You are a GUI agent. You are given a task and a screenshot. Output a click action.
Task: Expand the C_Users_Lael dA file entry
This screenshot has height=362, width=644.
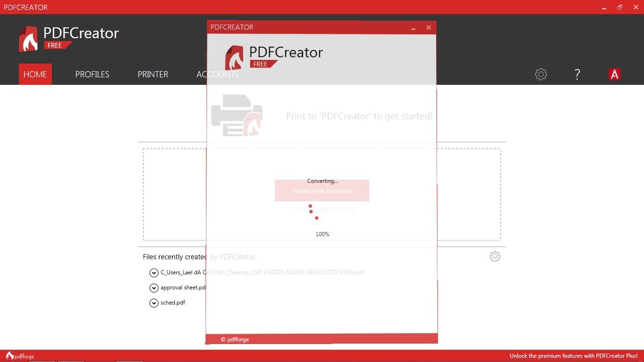coord(154,272)
